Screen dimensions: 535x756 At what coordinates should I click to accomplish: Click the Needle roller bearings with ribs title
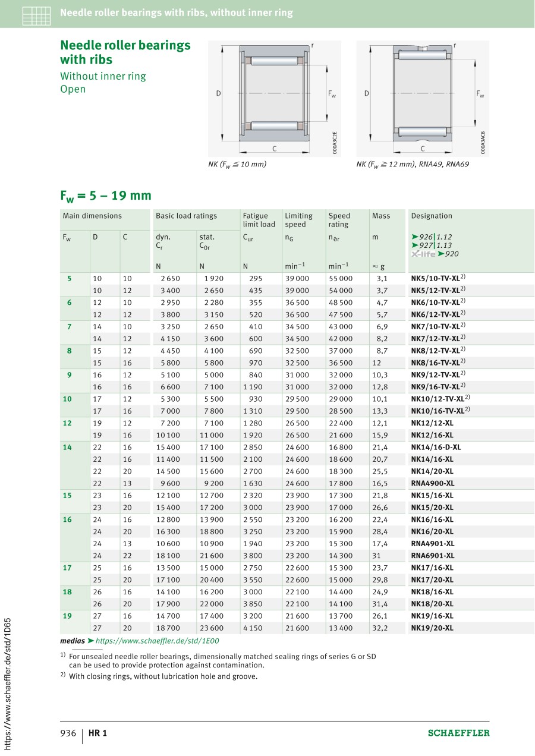[125, 52]
